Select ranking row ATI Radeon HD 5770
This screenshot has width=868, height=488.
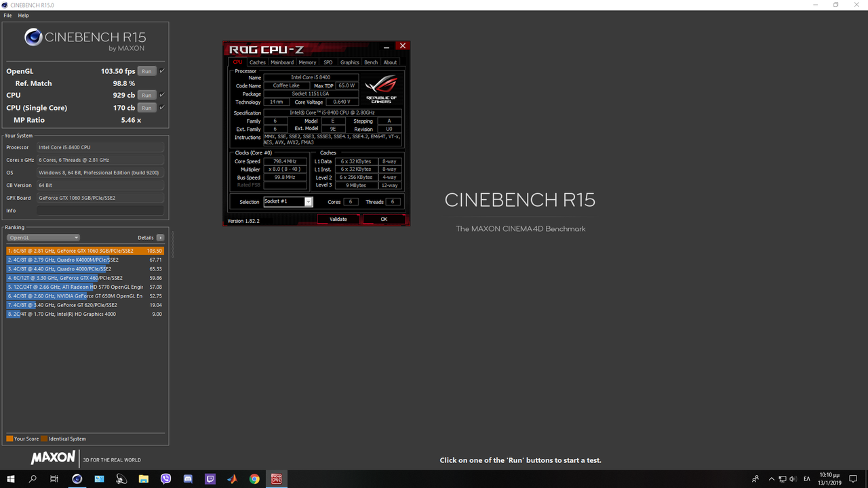tap(85, 287)
